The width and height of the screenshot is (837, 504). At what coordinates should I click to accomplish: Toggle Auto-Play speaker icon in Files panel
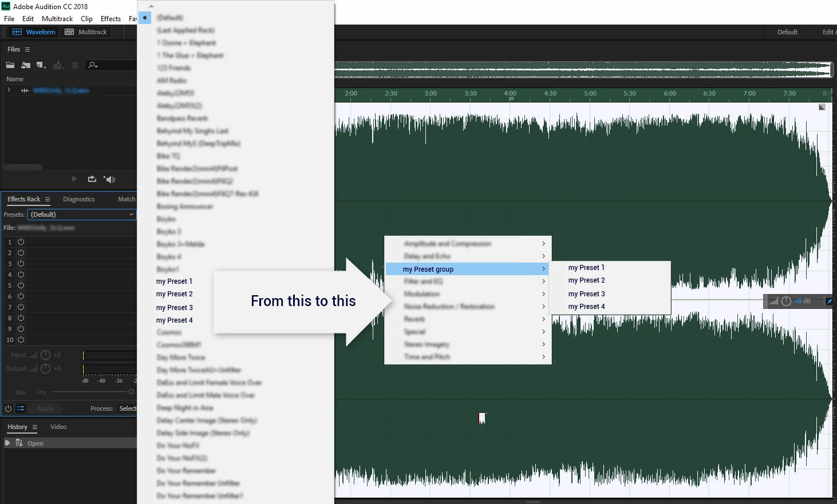click(x=109, y=179)
